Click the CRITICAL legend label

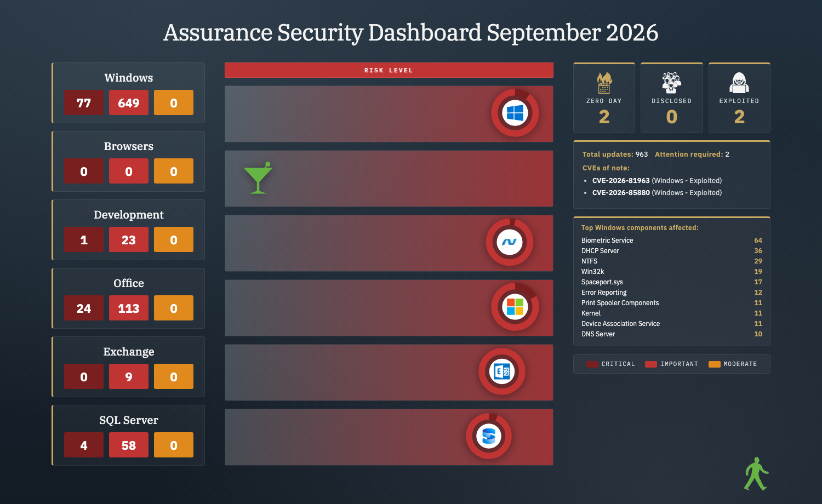tap(618, 364)
